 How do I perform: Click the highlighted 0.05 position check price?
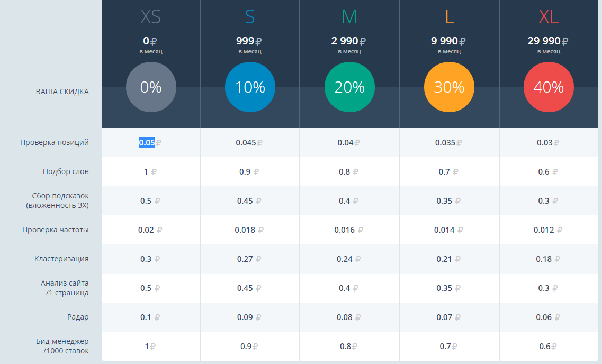[x=147, y=142]
